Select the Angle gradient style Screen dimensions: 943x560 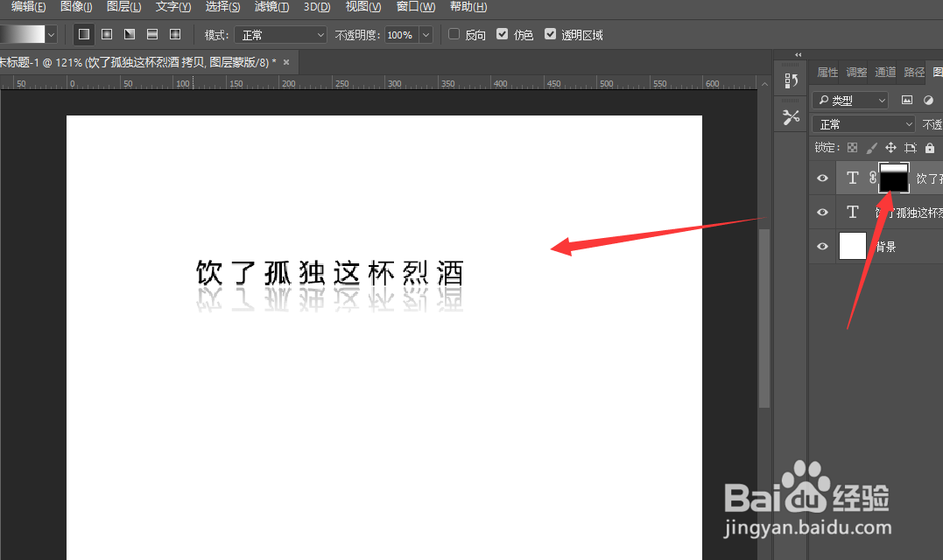[x=130, y=34]
